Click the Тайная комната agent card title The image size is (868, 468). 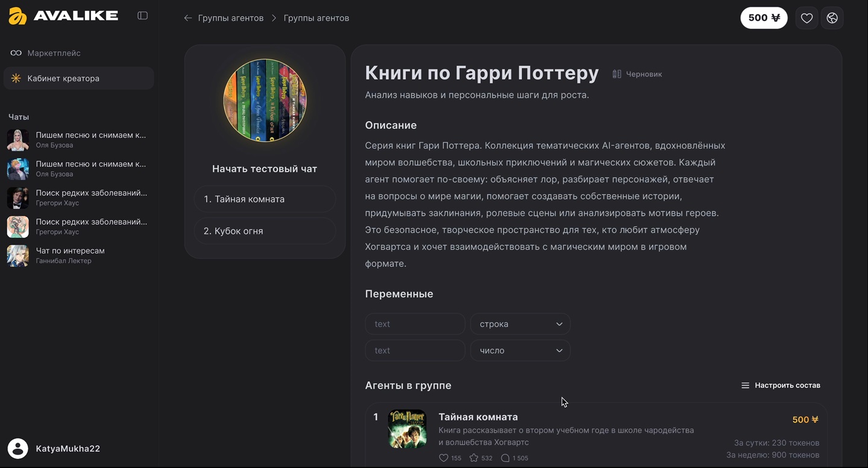[x=478, y=417]
